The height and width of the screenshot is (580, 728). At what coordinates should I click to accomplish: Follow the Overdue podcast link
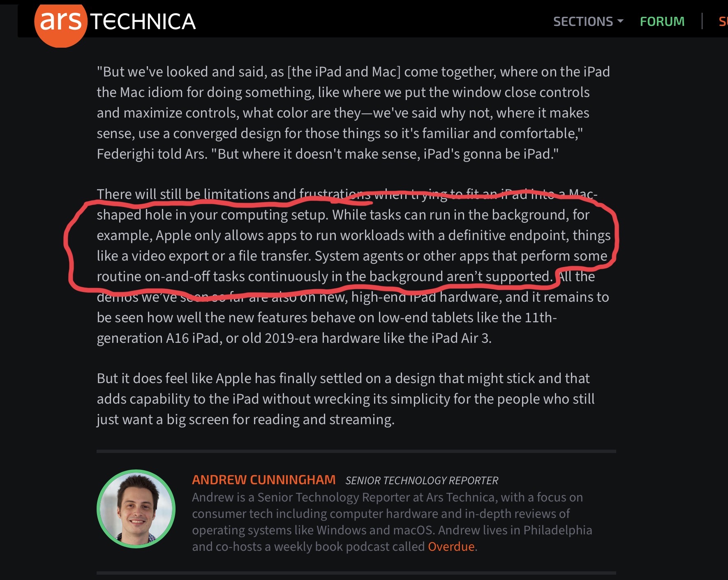coord(451,546)
